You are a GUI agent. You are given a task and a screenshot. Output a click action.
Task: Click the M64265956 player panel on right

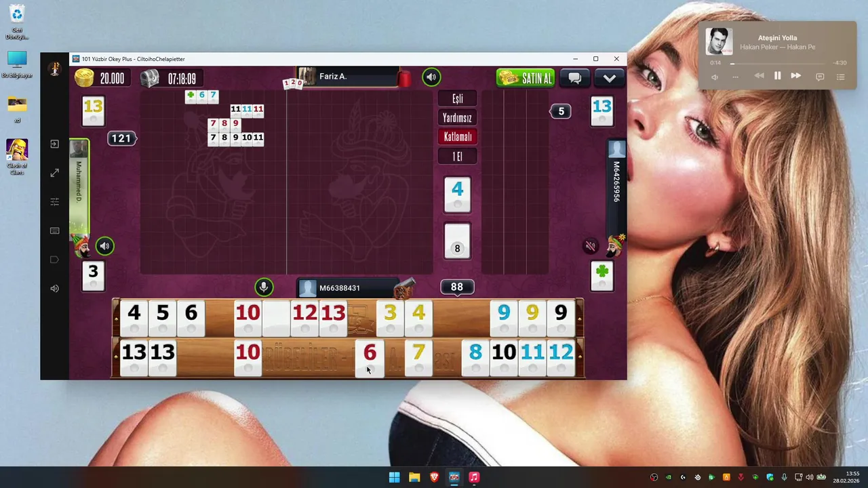[616, 187]
